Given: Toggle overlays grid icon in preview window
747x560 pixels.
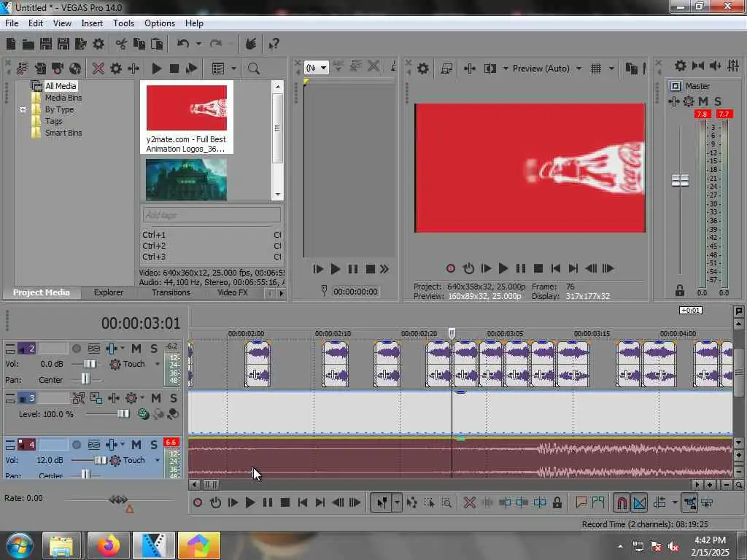Looking at the screenshot, I should 595,69.
